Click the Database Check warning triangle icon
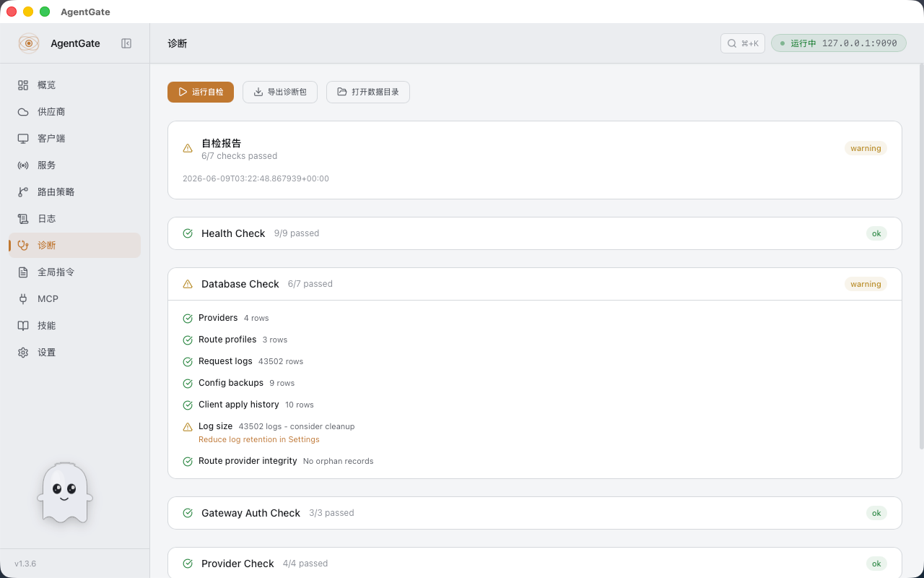924x578 pixels. [188, 284]
